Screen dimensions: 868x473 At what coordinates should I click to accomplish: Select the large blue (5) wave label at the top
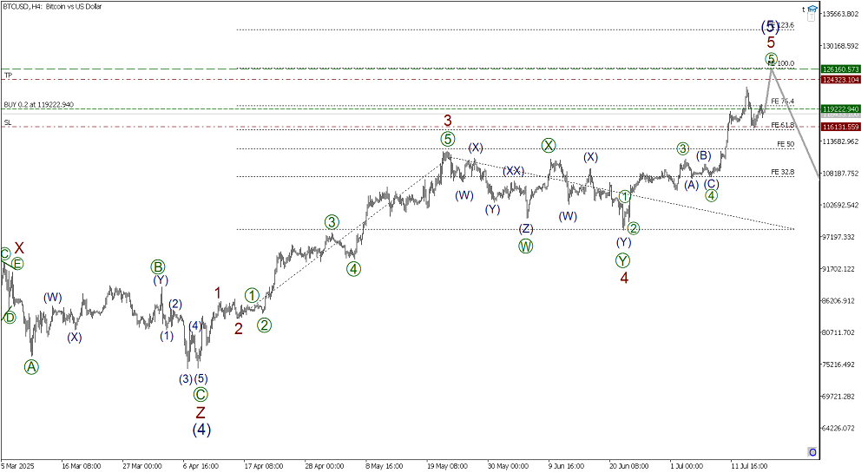(770, 26)
